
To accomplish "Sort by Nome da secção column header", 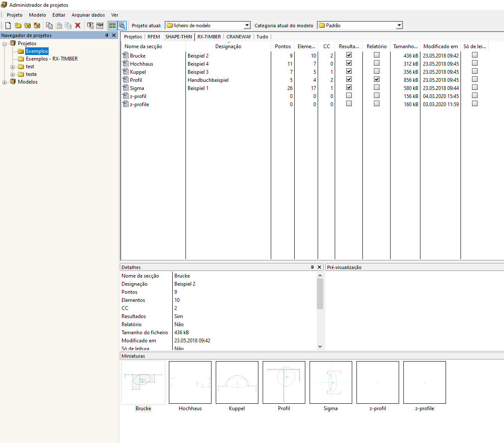I will tap(154, 46).
